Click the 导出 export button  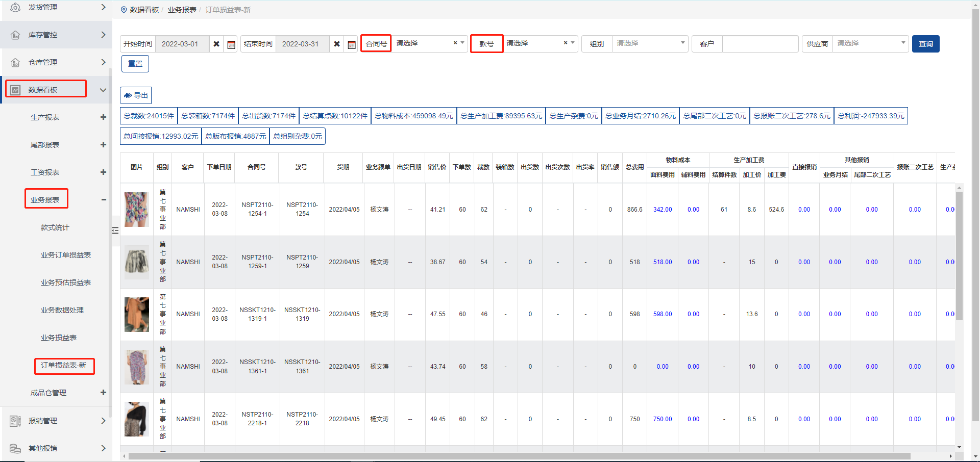tap(136, 95)
